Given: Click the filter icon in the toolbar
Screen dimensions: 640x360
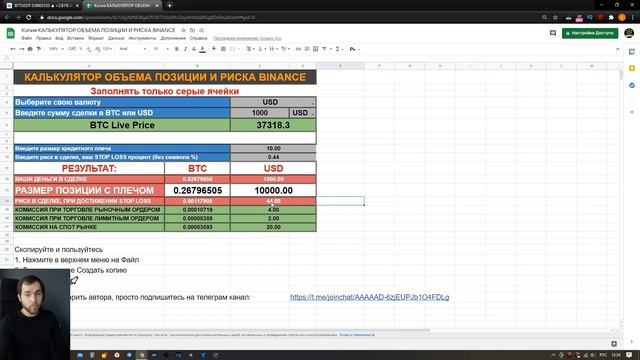Looking at the screenshot, I should click(x=325, y=49).
